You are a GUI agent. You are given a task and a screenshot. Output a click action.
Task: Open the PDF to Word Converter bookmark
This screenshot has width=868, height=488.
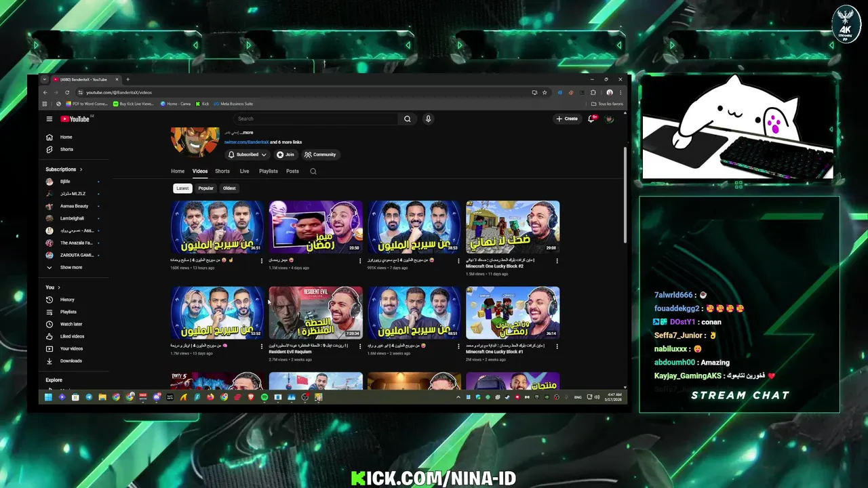pyautogui.click(x=87, y=104)
